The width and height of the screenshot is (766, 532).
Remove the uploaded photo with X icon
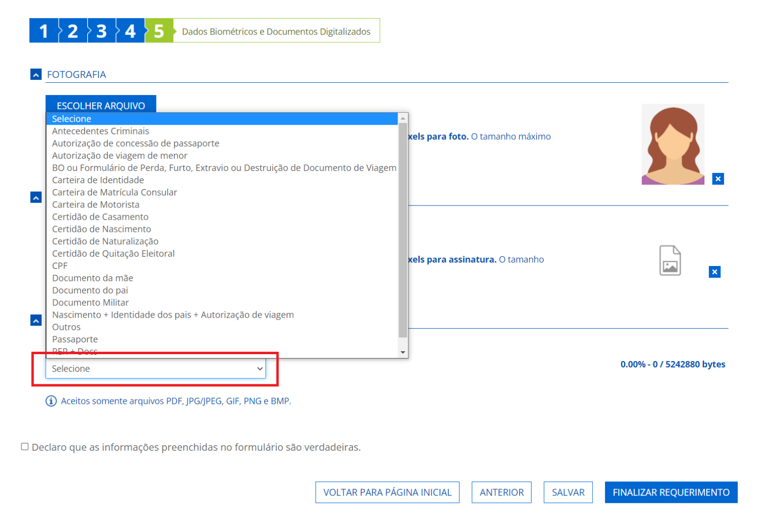coord(718,179)
